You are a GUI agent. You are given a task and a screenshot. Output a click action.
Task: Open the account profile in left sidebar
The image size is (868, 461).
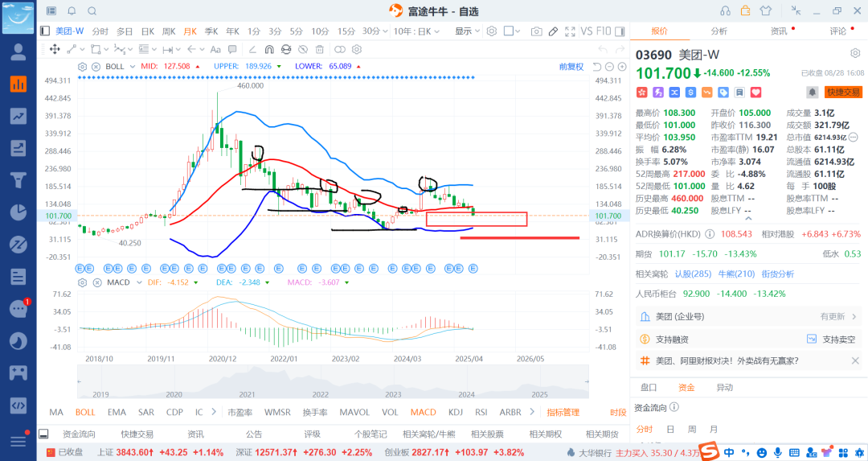(18, 52)
